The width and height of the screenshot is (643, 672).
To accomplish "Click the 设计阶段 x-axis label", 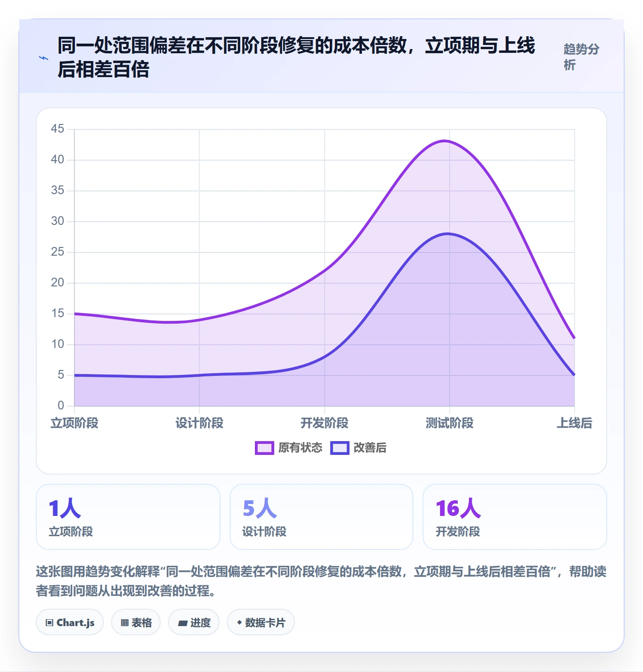I will tap(199, 423).
